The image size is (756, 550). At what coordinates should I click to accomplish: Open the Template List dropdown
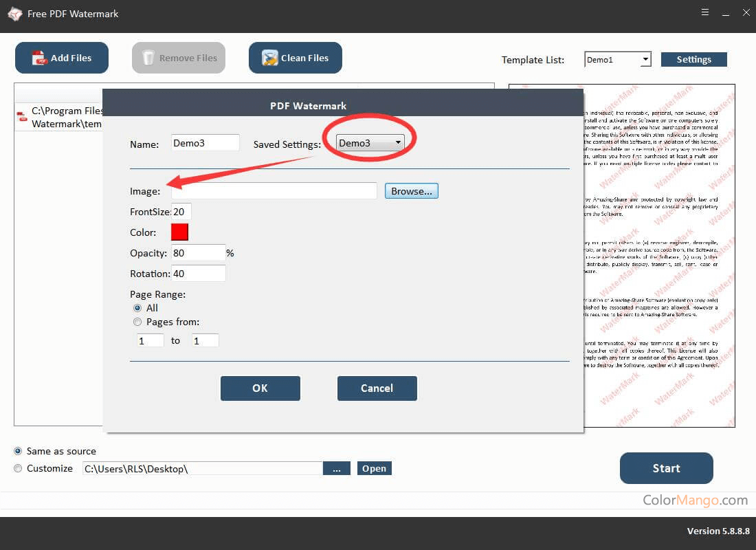pos(645,60)
